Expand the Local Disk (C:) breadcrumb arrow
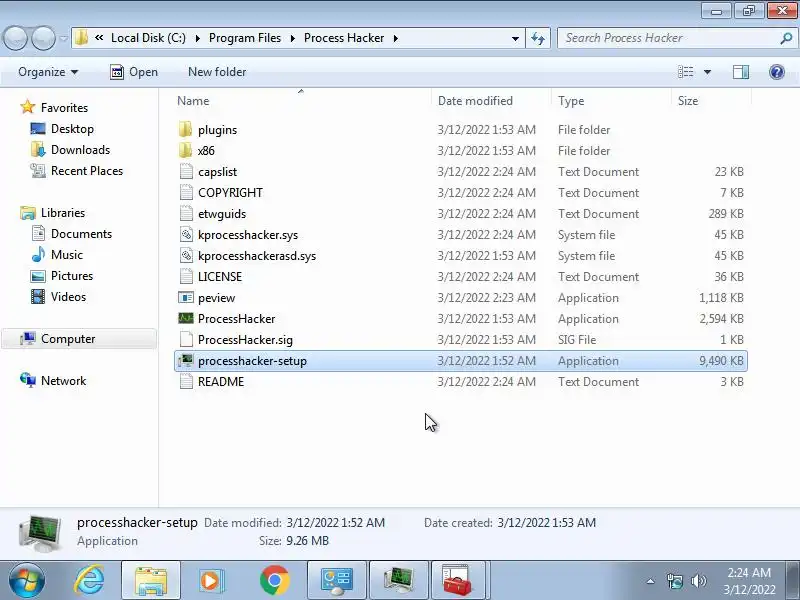Image resolution: width=800 pixels, height=600 pixels. pyautogui.click(x=197, y=38)
